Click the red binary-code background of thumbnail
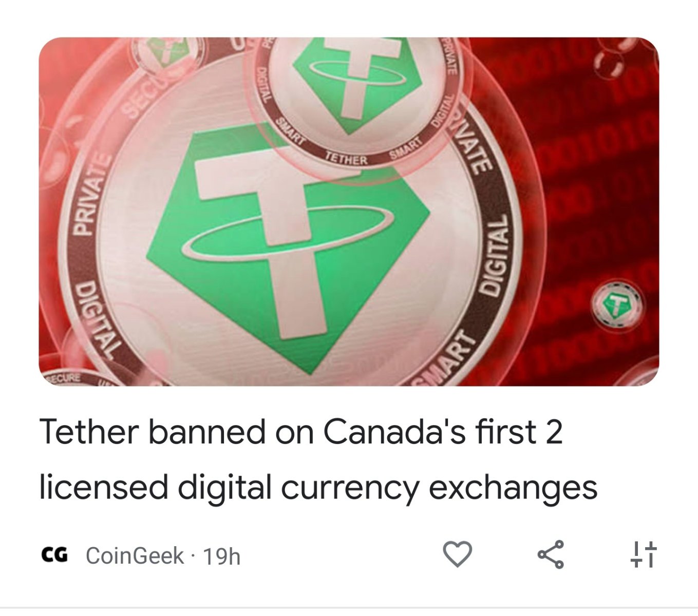This screenshot has height=616, width=698. tap(591, 180)
